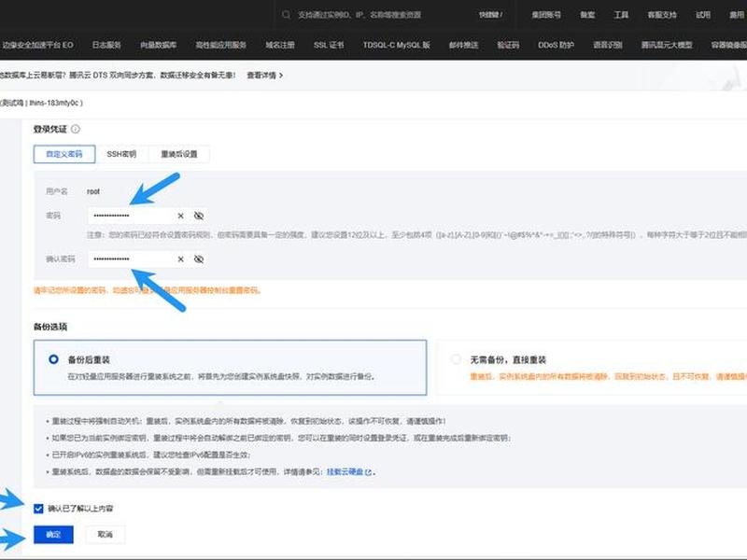
Task: Switch to the 重装后设置 tab
Action: (179, 154)
